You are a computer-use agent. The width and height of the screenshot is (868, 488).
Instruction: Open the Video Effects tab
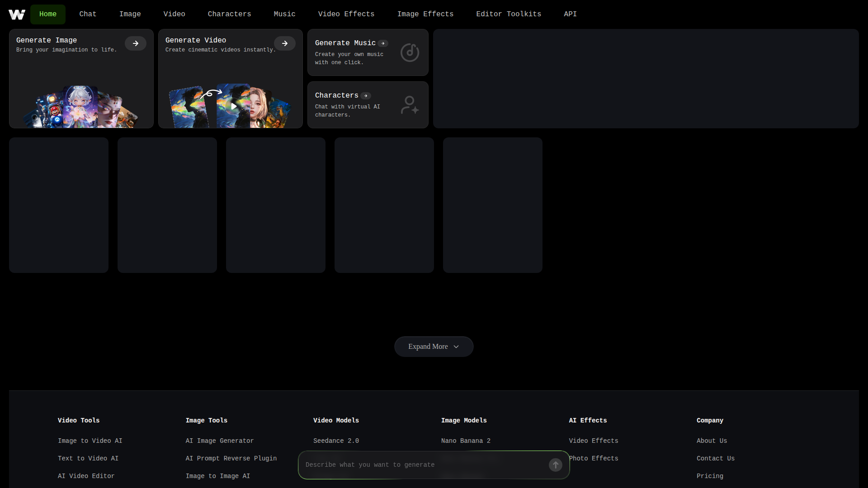pos(346,14)
